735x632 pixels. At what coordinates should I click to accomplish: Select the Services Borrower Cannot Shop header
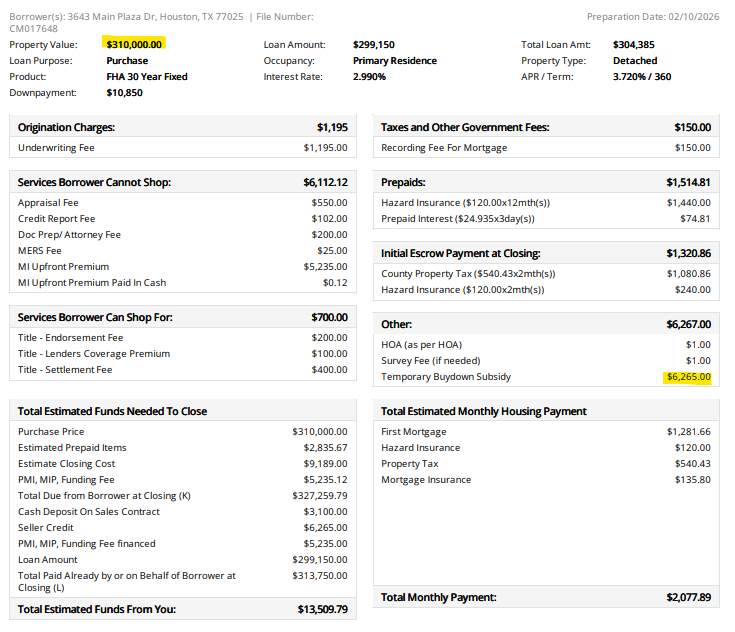pyautogui.click(x=94, y=183)
